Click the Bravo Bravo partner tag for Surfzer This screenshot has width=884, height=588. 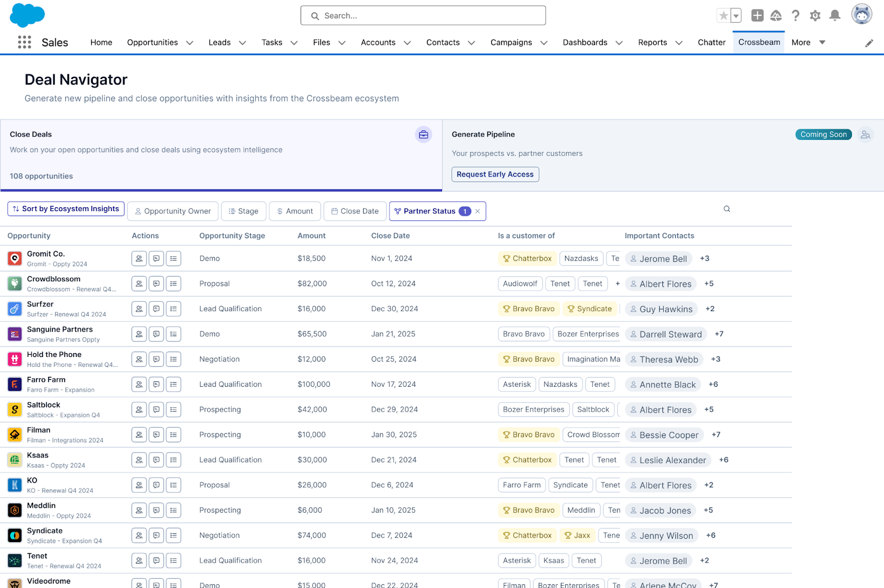(x=529, y=309)
